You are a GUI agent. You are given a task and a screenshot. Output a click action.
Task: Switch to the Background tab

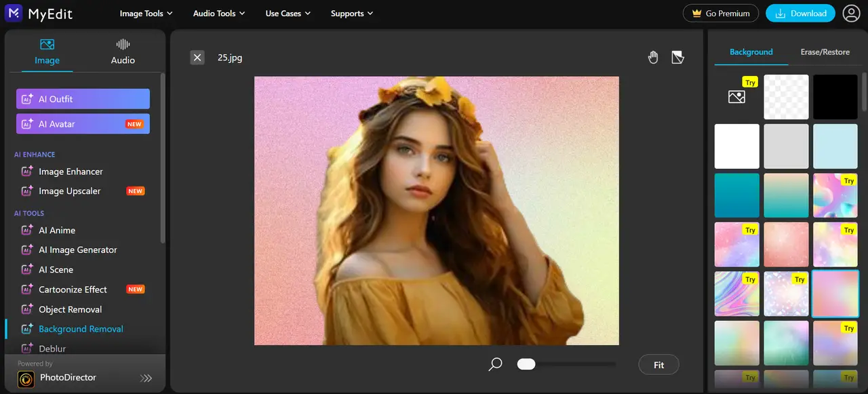click(x=751, y=52)
